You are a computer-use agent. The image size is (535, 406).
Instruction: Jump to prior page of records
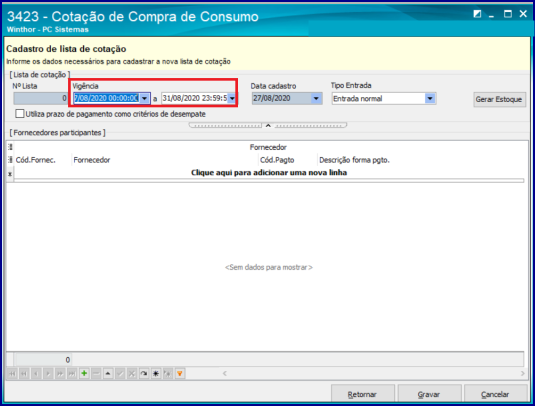pos(24,374)
